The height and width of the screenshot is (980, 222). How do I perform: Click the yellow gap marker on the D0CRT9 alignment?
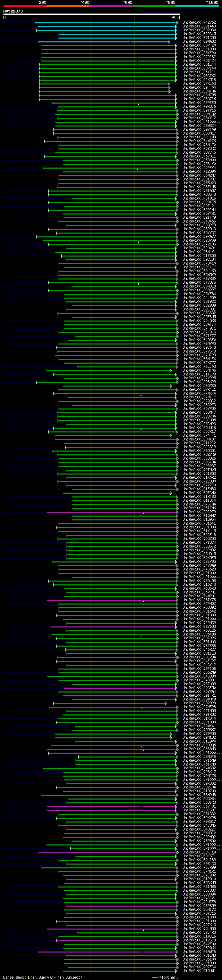pyautogui.click(x=144, y=513)
